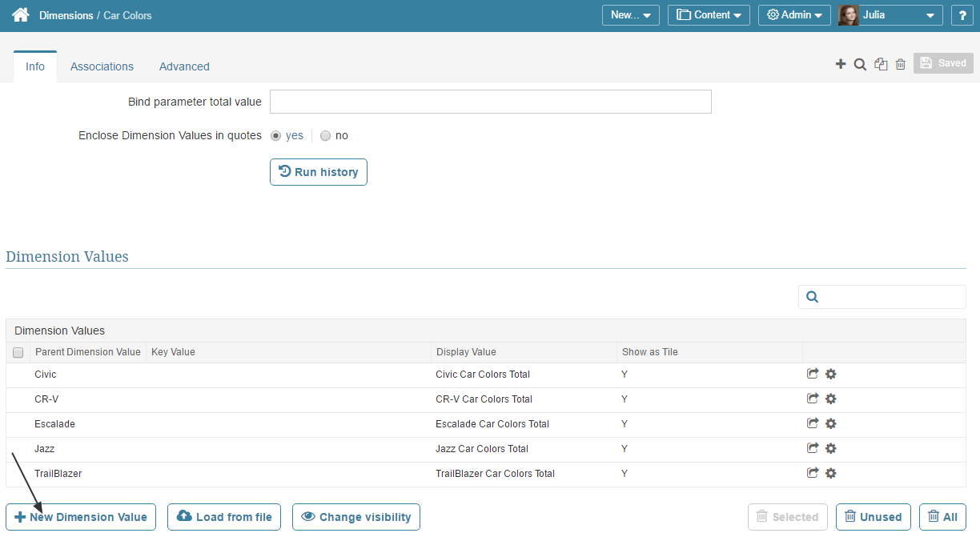Screen dimensions: 980x537
Task: Click the home icon in header
Action: point(20,15)
